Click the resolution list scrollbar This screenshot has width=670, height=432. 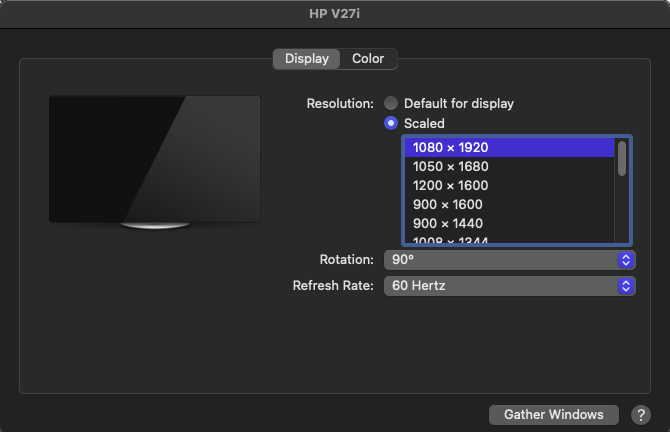click(622, 159)
